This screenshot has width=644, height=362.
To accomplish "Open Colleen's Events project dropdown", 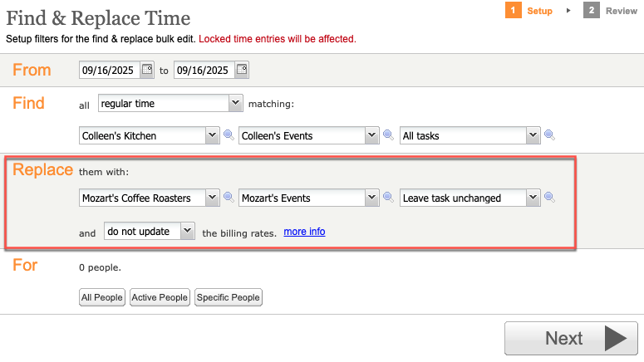I will (309, 135).
